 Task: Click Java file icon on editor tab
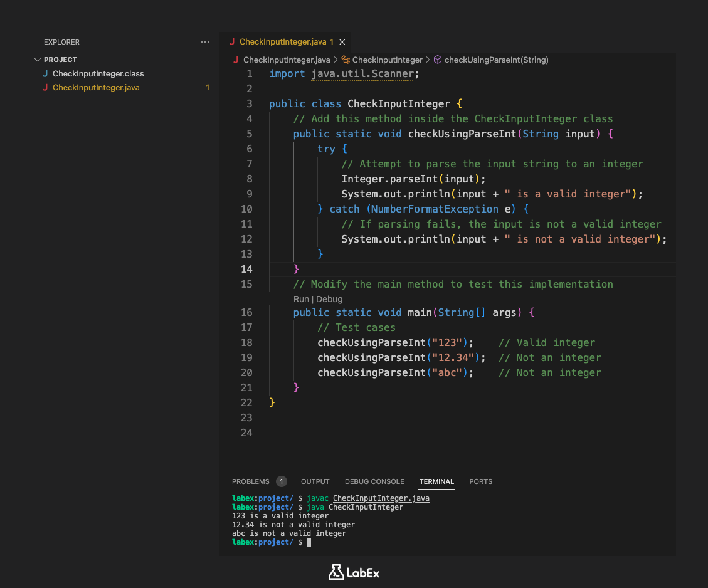click(233, 42)
